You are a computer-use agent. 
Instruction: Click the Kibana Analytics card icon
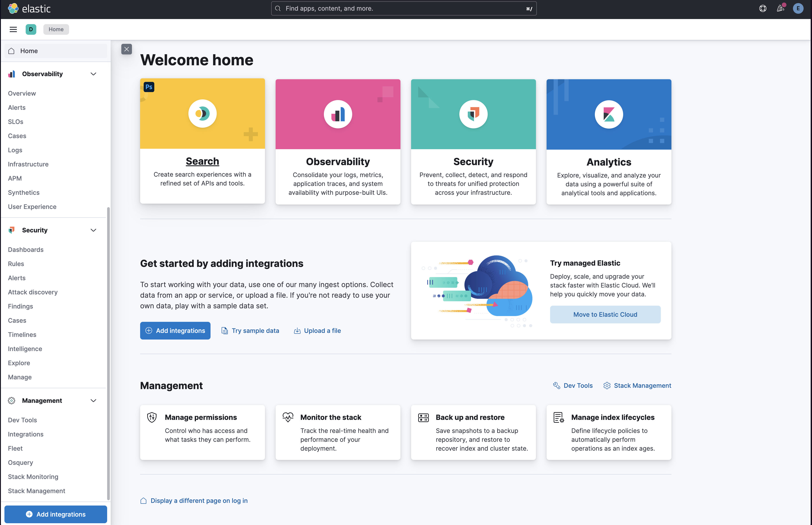(x=609, y=115)
